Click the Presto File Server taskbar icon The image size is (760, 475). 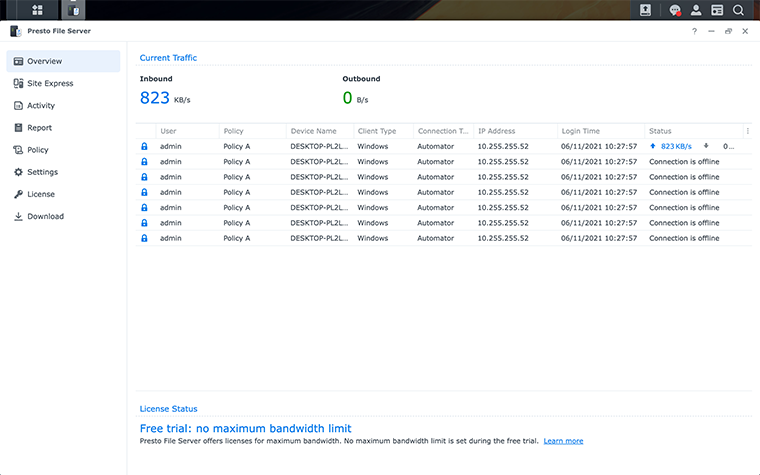click(75, 10)
